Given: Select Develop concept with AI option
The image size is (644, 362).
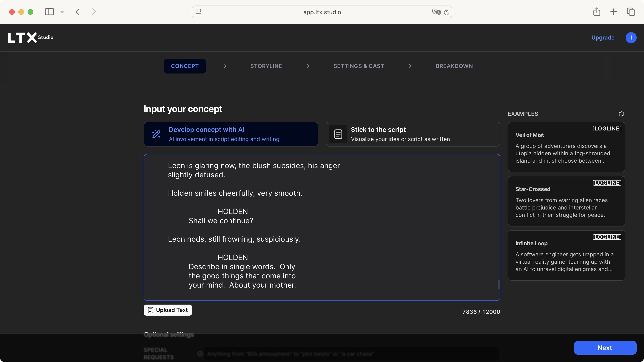Looking at the screenshot, I should tap(231, 134).
